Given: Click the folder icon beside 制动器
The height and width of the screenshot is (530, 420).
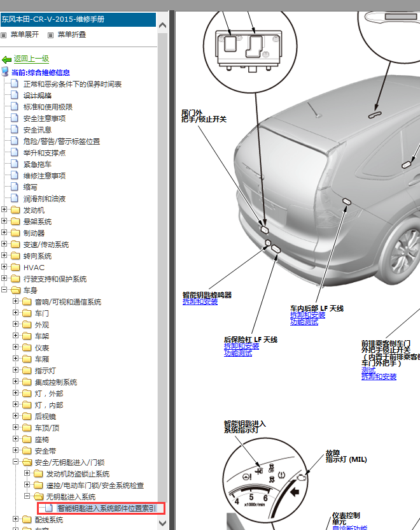Looking at the screenshot, I should coord(15,233).
